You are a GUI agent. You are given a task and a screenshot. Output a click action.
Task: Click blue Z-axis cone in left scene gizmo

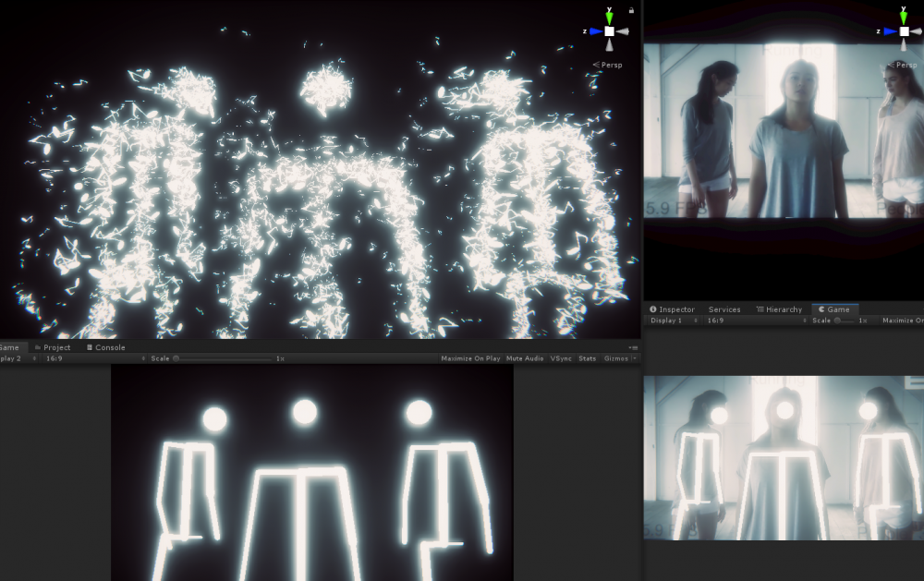coord(595,31)
